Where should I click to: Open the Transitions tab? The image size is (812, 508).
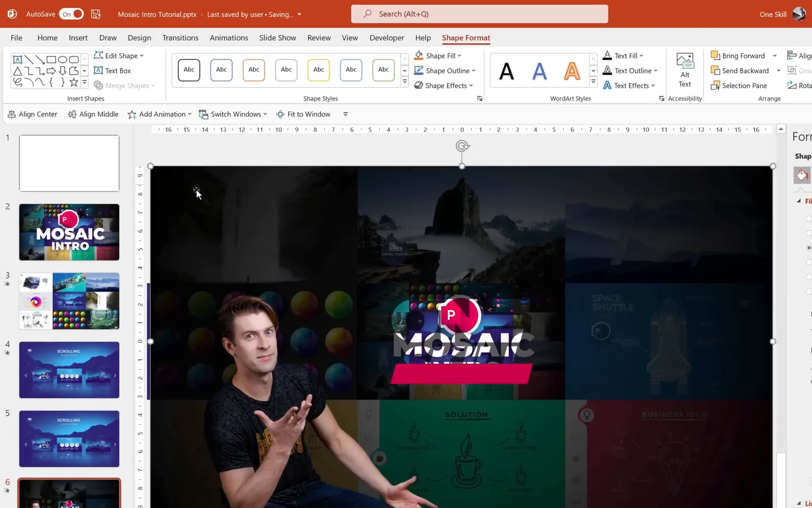[180, 38]
